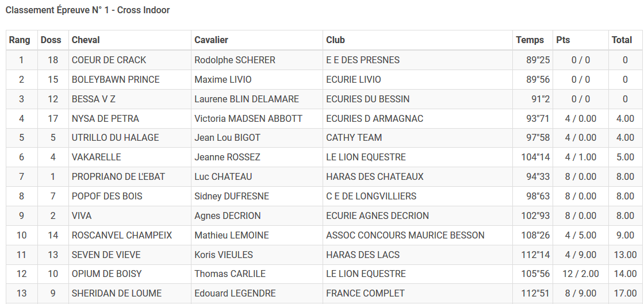Select the BESSA V Z row

pos(324,99)
